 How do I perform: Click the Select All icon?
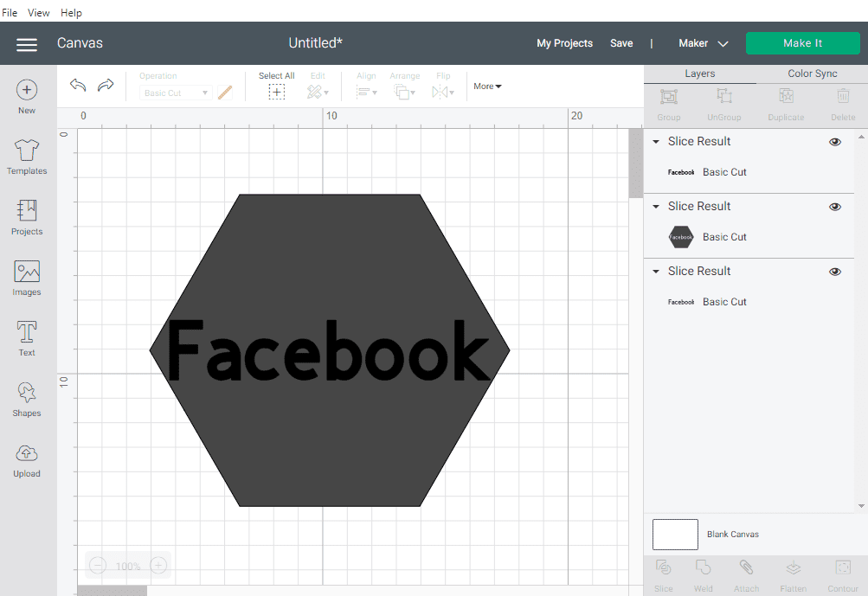point(276,93)
